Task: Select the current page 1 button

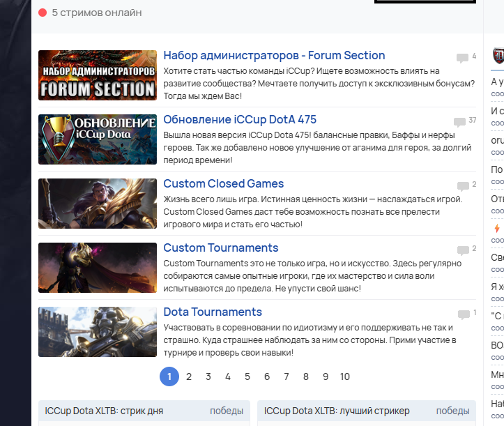Action: click(x=169, y=376)
